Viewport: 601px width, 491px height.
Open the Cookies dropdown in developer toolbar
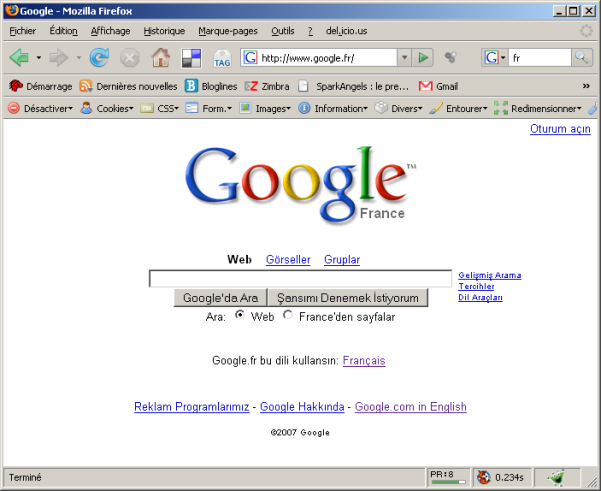[106, 108]
